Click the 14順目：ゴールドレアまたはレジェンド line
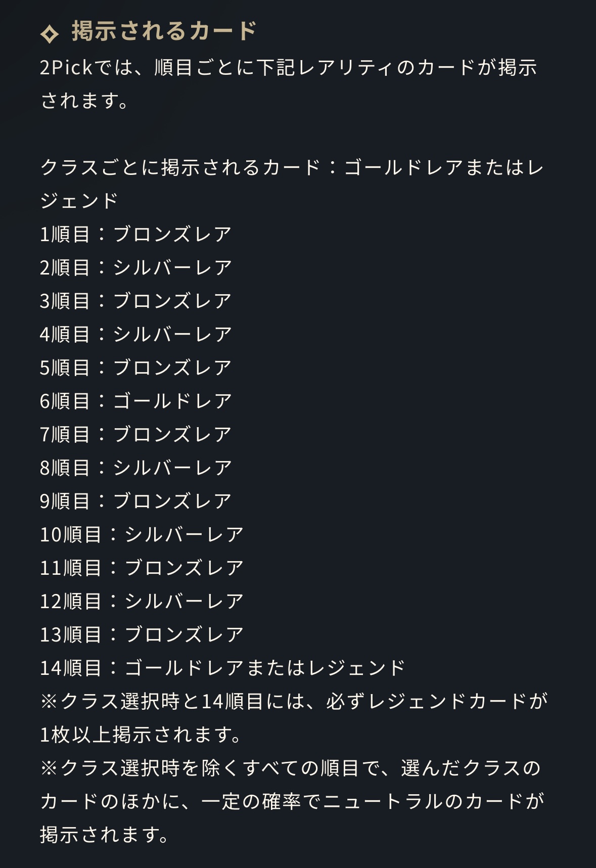Image resolution: width=596 pixels, height=868 pixels. (x=222, y=668)
